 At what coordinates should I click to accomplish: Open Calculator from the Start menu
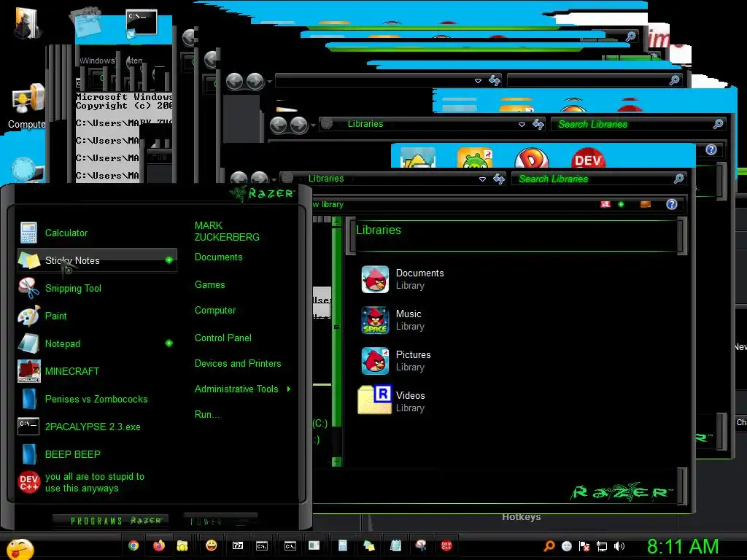97,233
